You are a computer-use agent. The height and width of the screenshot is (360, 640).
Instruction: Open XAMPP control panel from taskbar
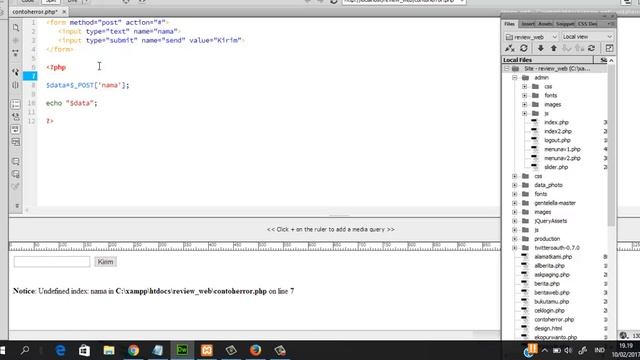(207, 350)
